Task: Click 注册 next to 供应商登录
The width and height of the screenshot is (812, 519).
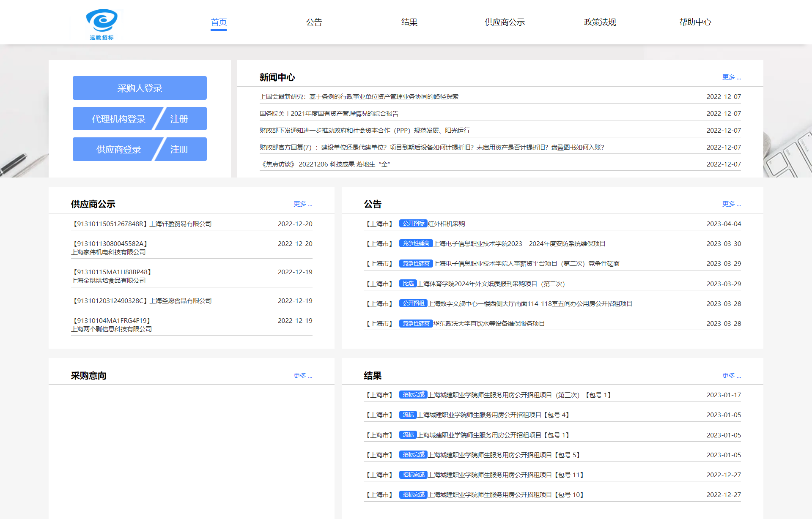Action: pos(179,149)
